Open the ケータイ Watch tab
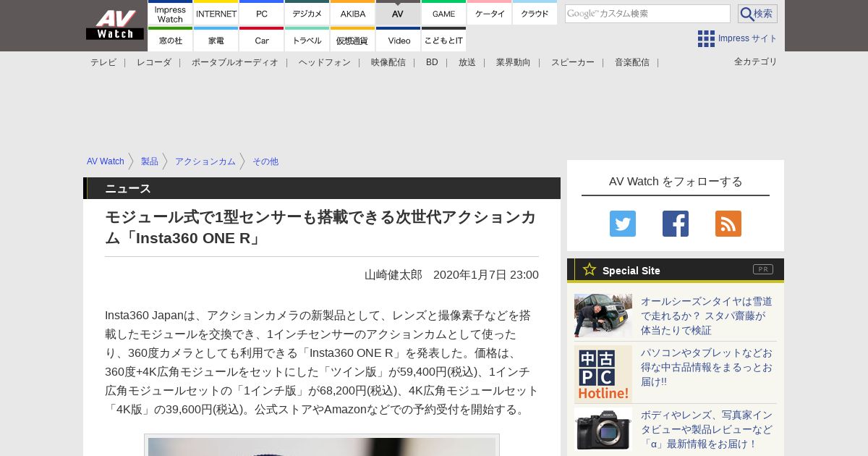Image resolution: width=868 pixels, height=456 pixels. 490,12
